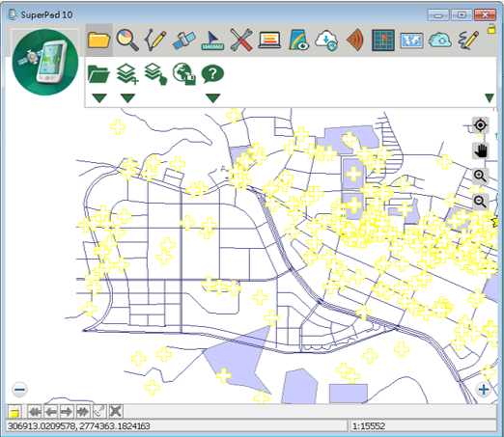Image resolution: width=504 pixels, height=437 pixels.
Task: Click the previous record left arrow
Action: 51,411
